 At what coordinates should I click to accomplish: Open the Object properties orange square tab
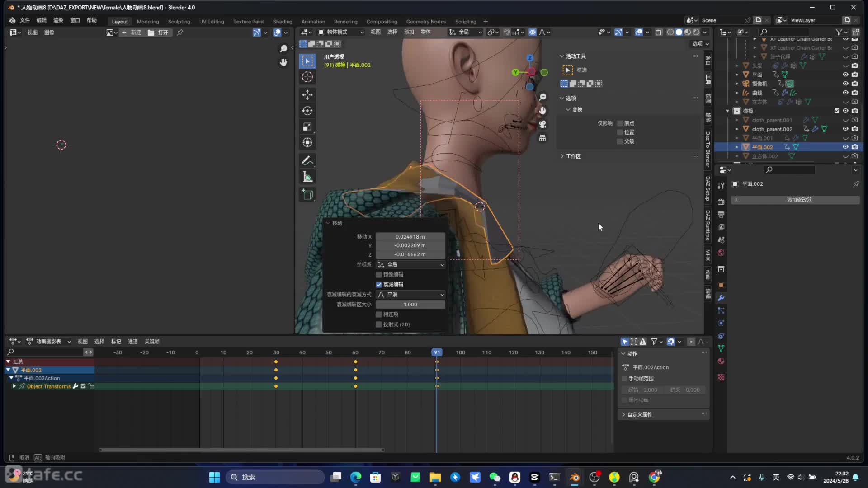tap(721, 285)
